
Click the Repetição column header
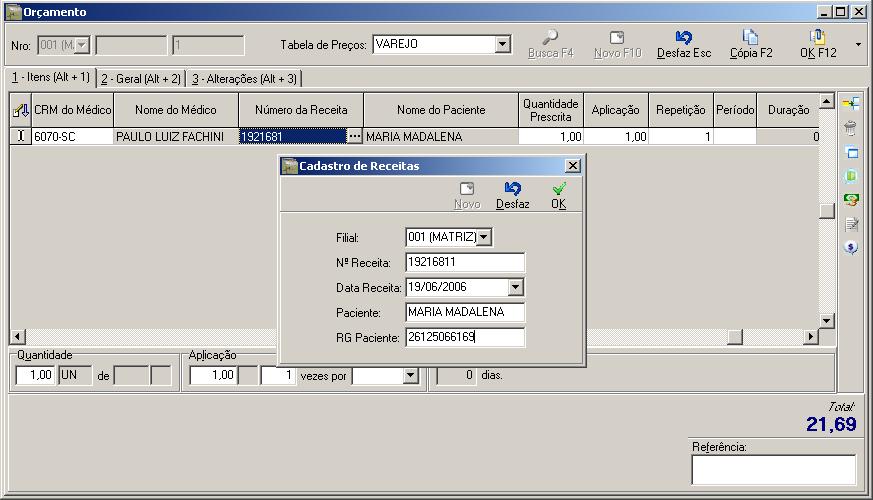click(681, 110)
